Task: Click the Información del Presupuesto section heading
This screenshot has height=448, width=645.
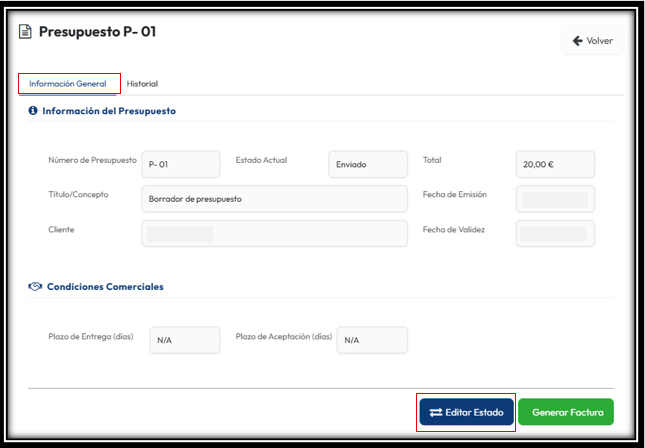Action: [x=109, y=111]
